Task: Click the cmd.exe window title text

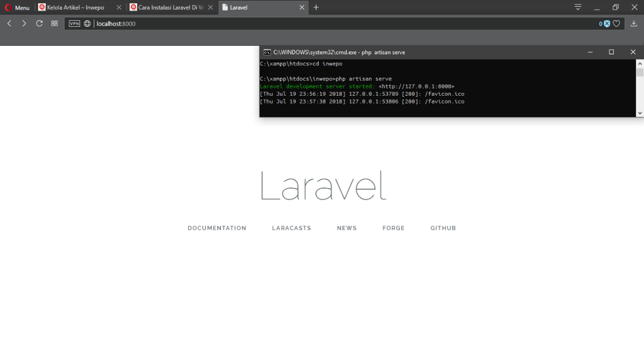Action: click(x=339, y=52)
